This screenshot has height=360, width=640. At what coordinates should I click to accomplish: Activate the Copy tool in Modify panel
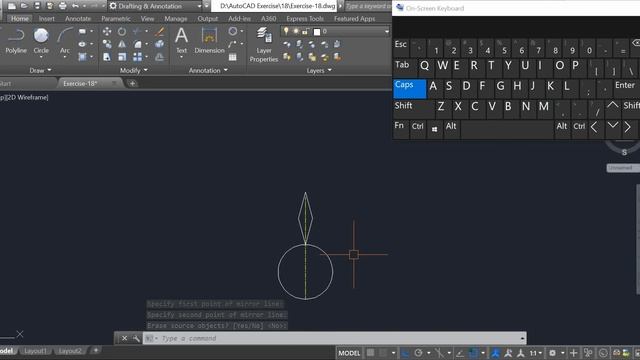(x=107, y=44)
